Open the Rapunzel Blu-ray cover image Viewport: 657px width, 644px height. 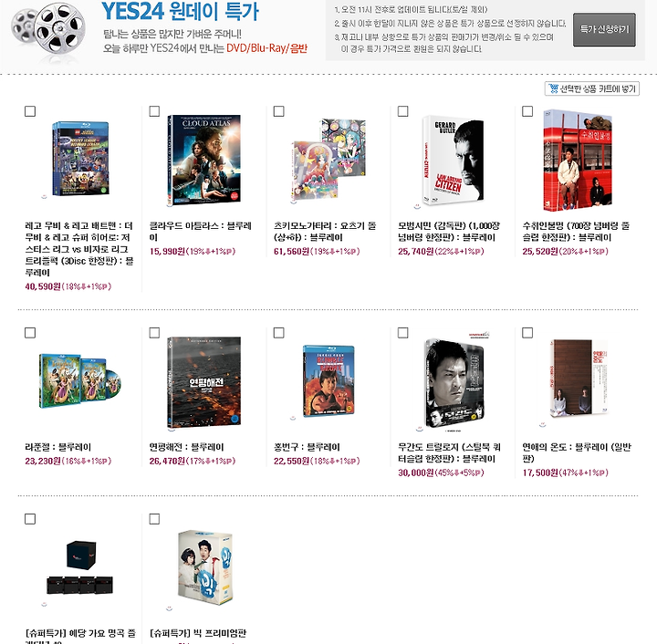click(x=80, y=380)
